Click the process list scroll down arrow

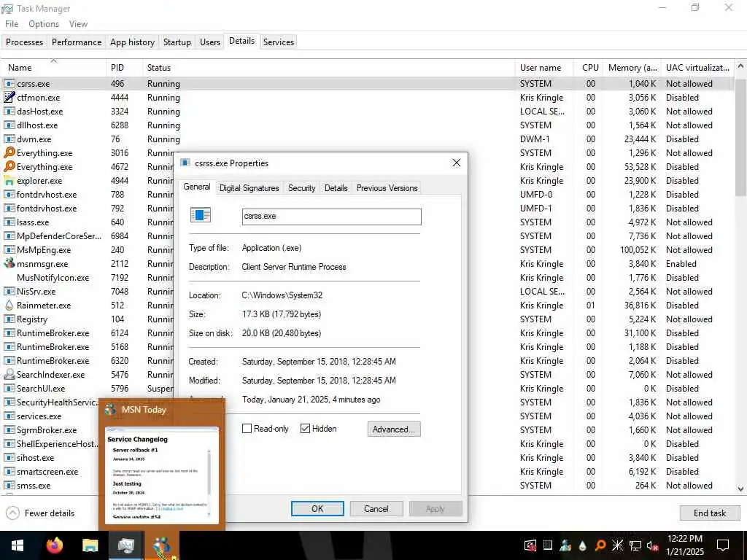point(740,488)
